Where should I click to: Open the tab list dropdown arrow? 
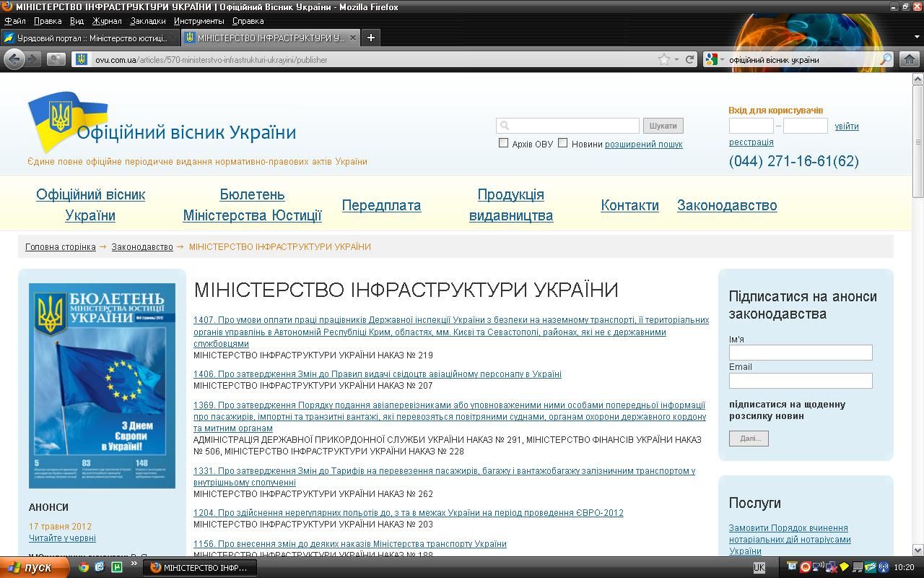click(x=916, y=38)
